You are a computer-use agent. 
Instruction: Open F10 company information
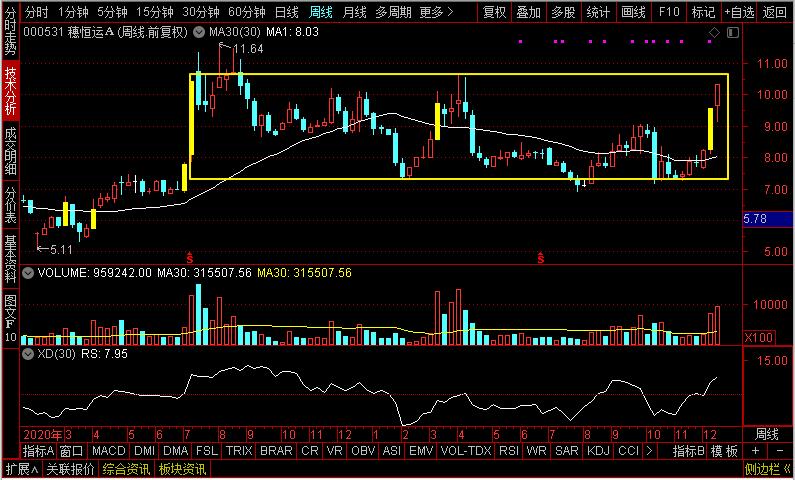pos(669,12)
